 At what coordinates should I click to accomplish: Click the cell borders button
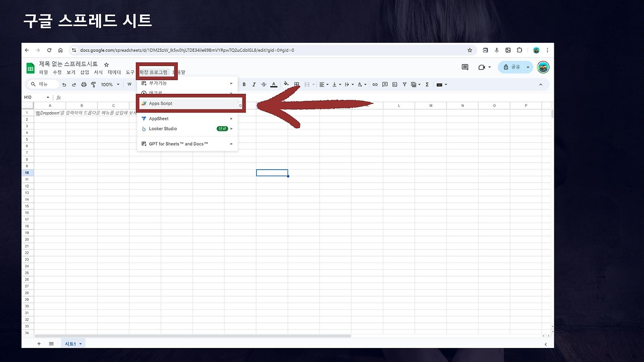coord(297,84)
